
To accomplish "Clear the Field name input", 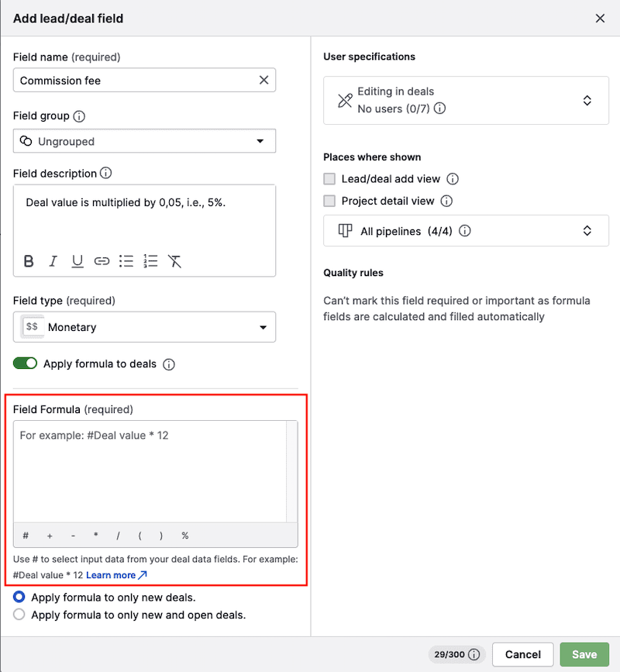I will (x=263, y=80).
